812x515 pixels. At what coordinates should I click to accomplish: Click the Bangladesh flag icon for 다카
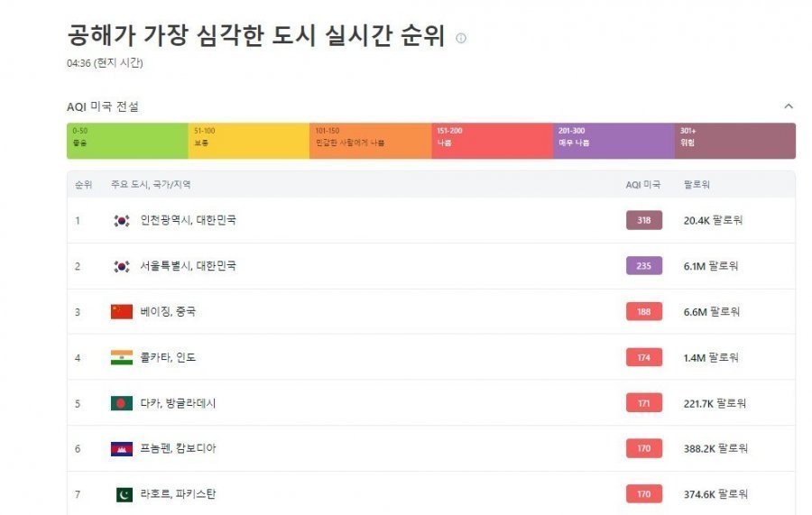click(122, 403)
